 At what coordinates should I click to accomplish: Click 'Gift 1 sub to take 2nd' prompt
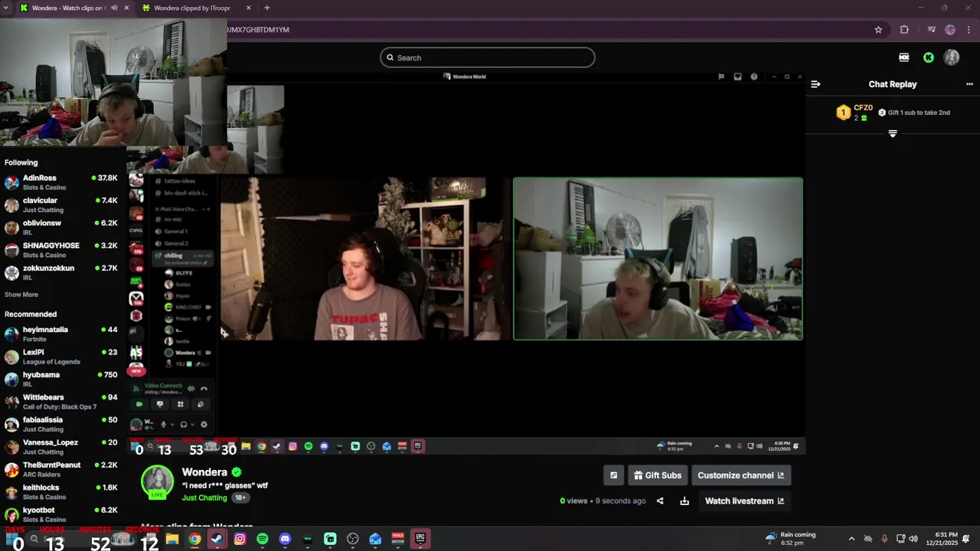point(914,112)
